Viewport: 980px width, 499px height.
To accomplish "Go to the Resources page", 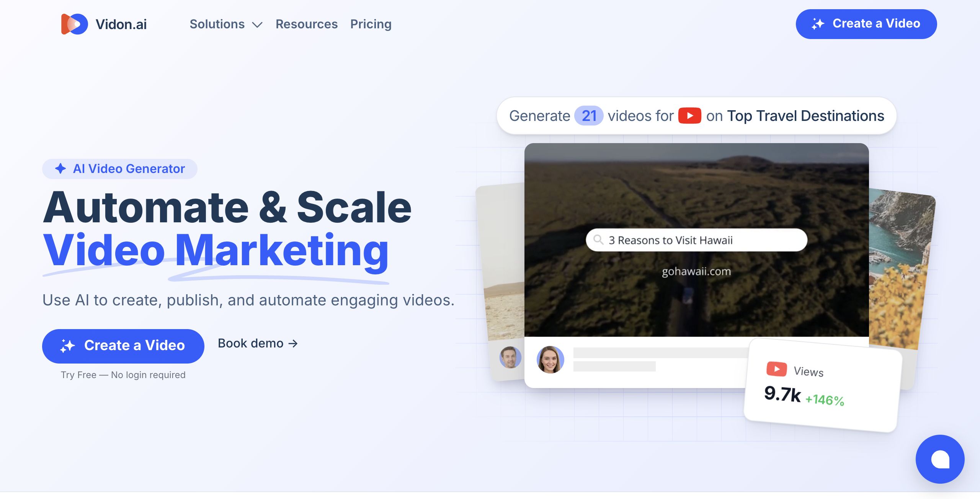I will (306, 24).
